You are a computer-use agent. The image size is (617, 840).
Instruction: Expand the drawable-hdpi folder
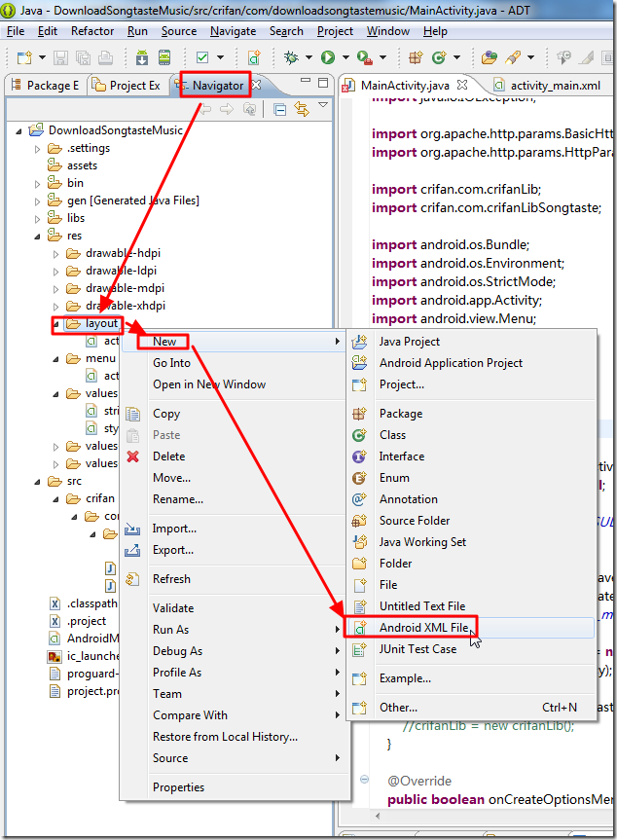[x=55, y=254]
